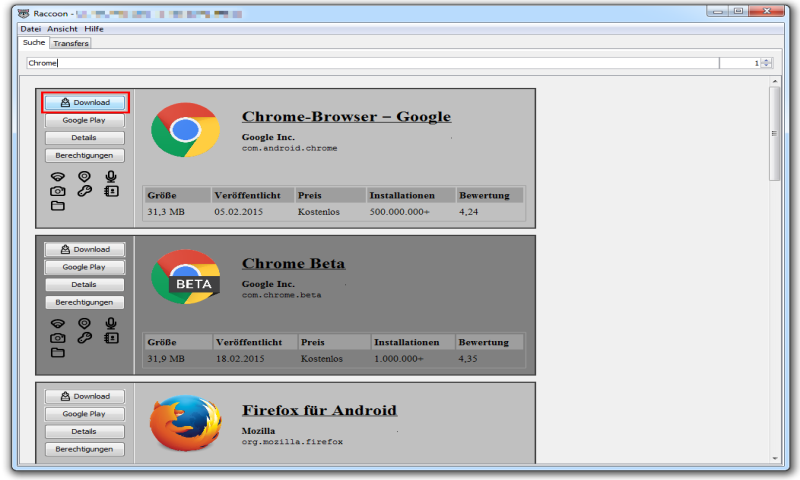This screenshot has width=800, height=480.
Task: Open Chrome Beta in Google Play
Action: (x=85, y=267)
